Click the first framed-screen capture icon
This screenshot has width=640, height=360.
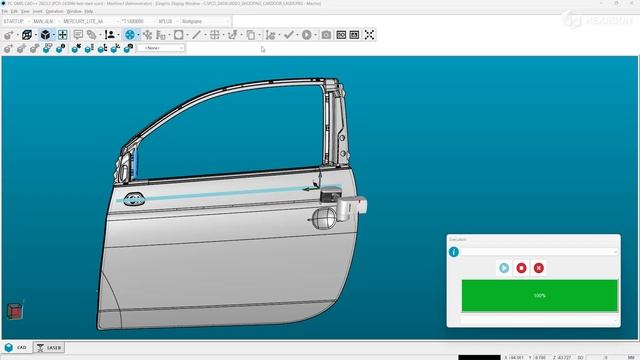(341, 35)
